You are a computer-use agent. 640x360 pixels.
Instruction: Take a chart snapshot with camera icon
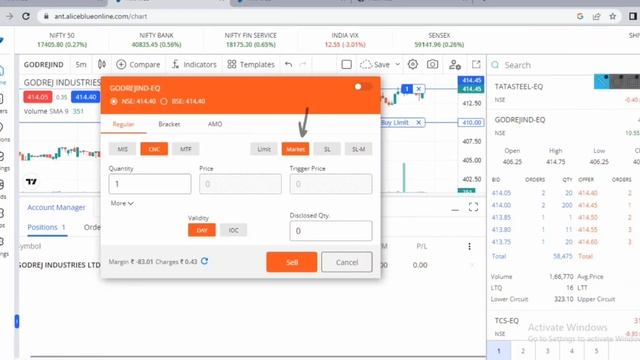(433, 64)
